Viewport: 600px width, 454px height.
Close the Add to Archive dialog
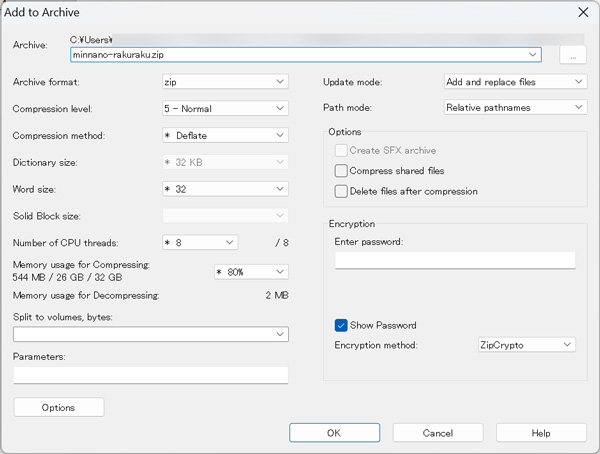click(x=583, y=12)
